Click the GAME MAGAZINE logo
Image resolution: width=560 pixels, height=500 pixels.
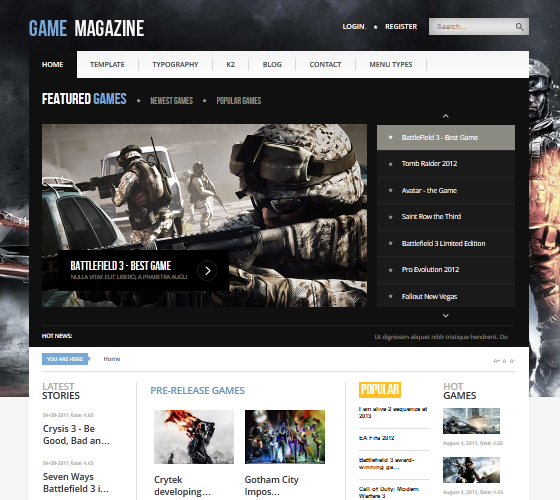click(87, 28)
